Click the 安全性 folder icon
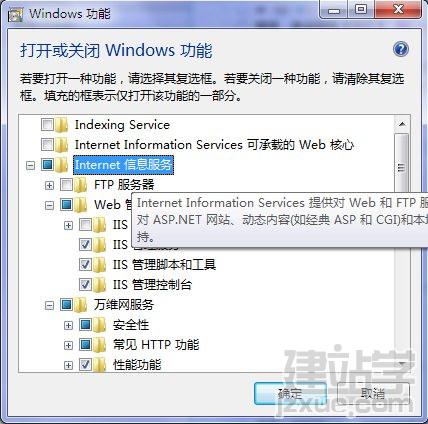 point(99,325)
